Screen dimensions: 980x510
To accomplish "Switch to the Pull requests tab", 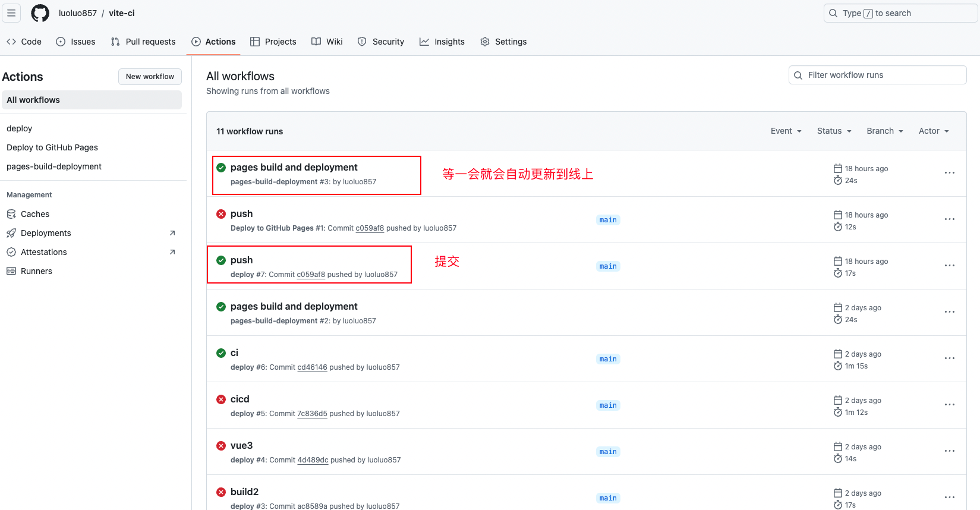I will pyautogui.click(x=143, y=42).
